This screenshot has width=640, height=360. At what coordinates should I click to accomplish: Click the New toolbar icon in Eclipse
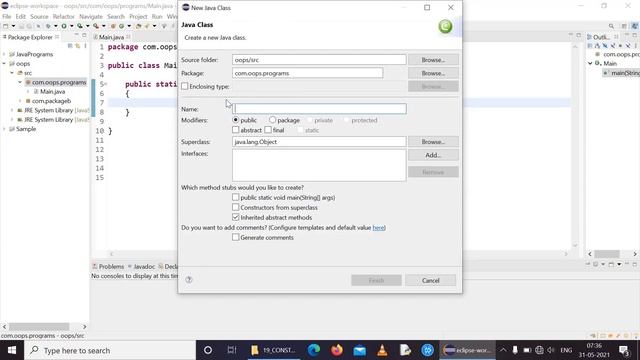pyautogui.click(x=6, y=26)
